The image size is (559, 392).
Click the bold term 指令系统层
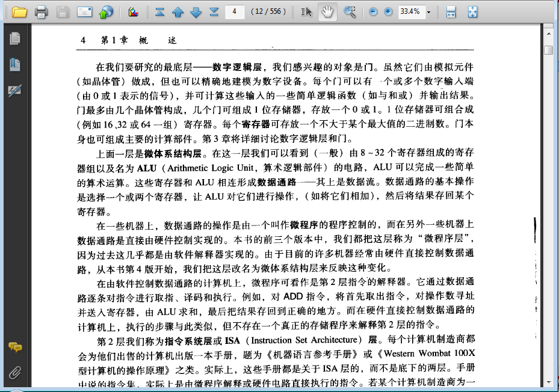(x=188, y=341)
